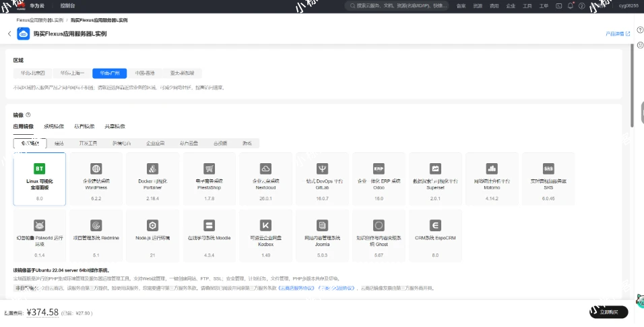Click the EspoCRM E icon
The width and height of the screenshot is (644, 327).
(x=435, y=225)
